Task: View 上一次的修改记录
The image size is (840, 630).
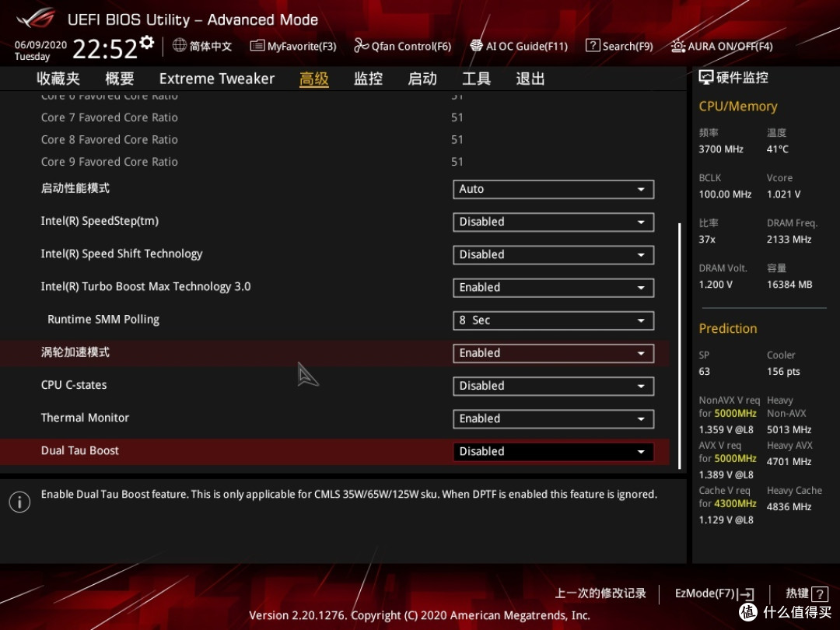Action: pos(600,593)
